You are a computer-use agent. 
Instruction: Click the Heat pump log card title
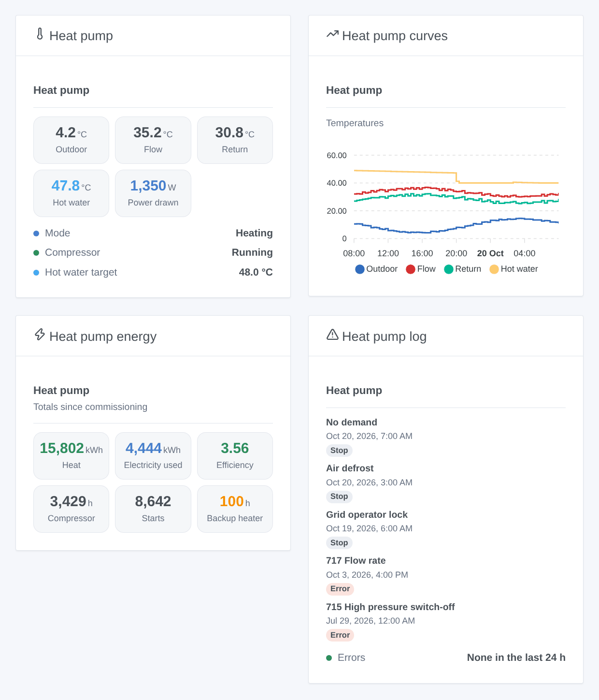(384, 336)
